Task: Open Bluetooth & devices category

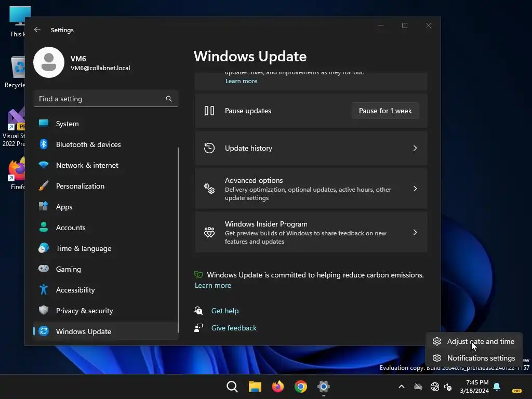Action: click(x=105, y=144)
